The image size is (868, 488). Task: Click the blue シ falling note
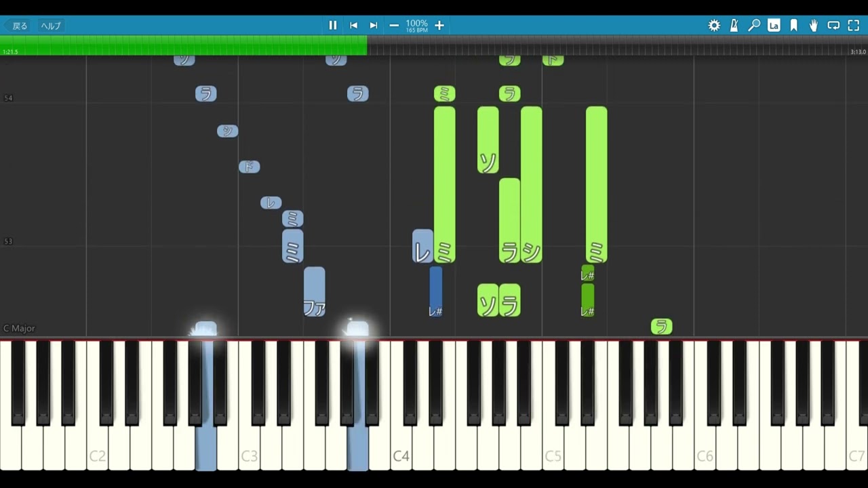227,131
